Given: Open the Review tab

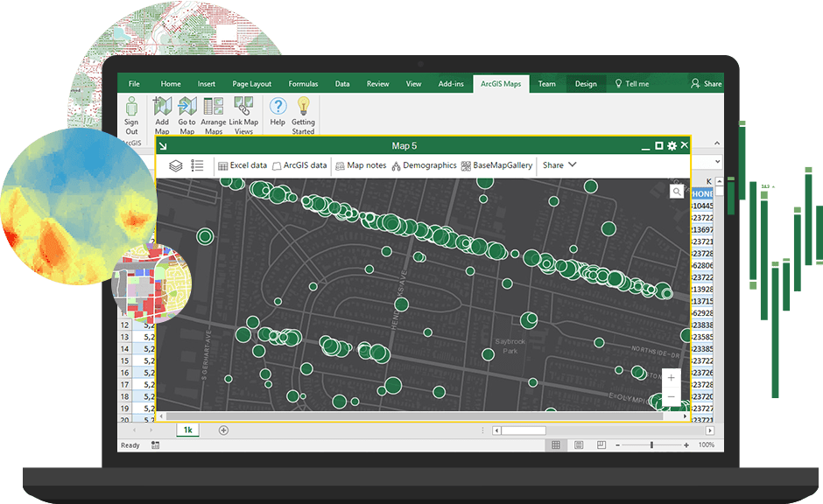Looking at the screenshot, I should [x=378, y=84].
